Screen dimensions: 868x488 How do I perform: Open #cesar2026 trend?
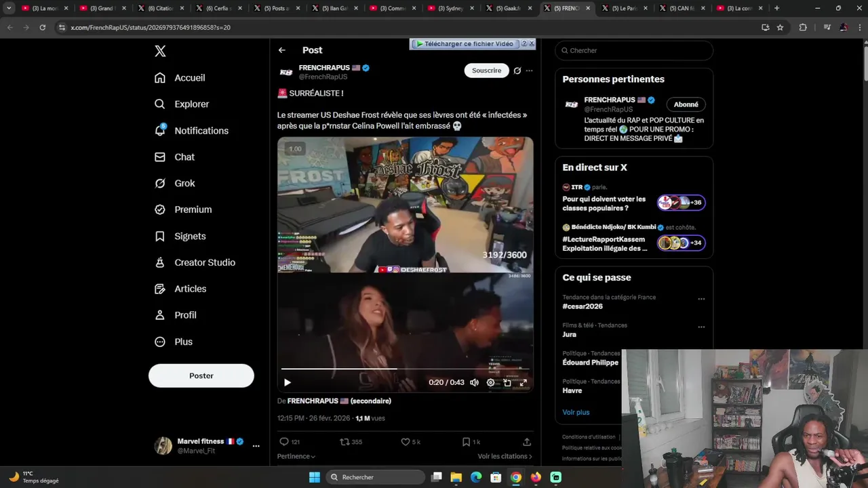pos(583,306)
